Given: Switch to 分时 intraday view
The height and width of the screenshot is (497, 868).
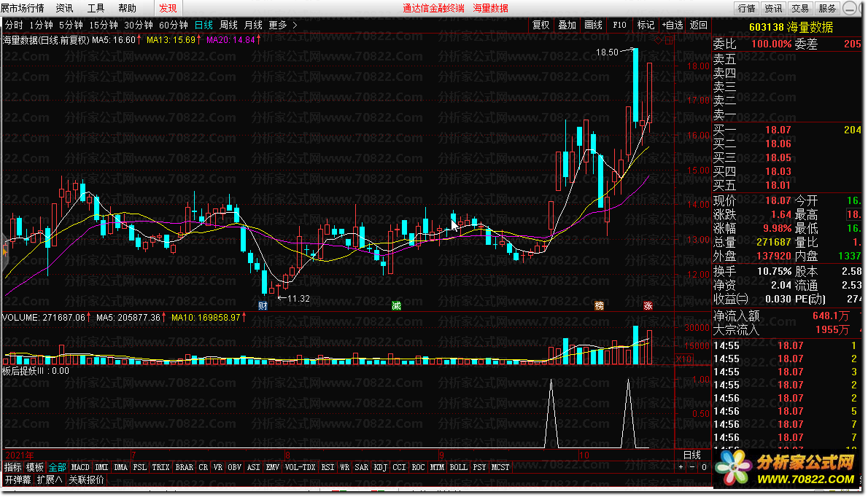Looking at the screenshot, I should coord(14,25).
